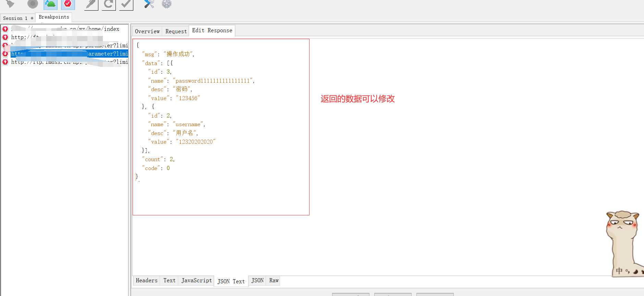
Task: Switch to the JSON view tab
Action: point(257,281)
